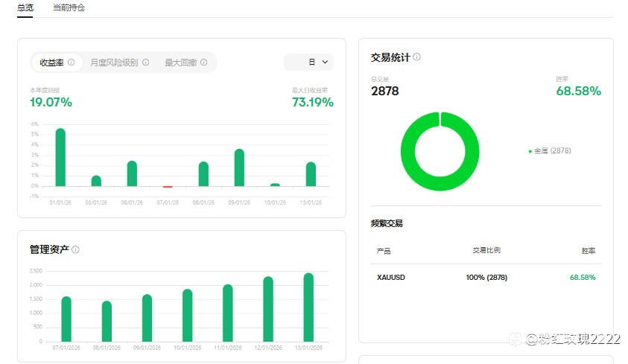Click the XAUUSD product row
628x364 pixels.
pos(486,277)
